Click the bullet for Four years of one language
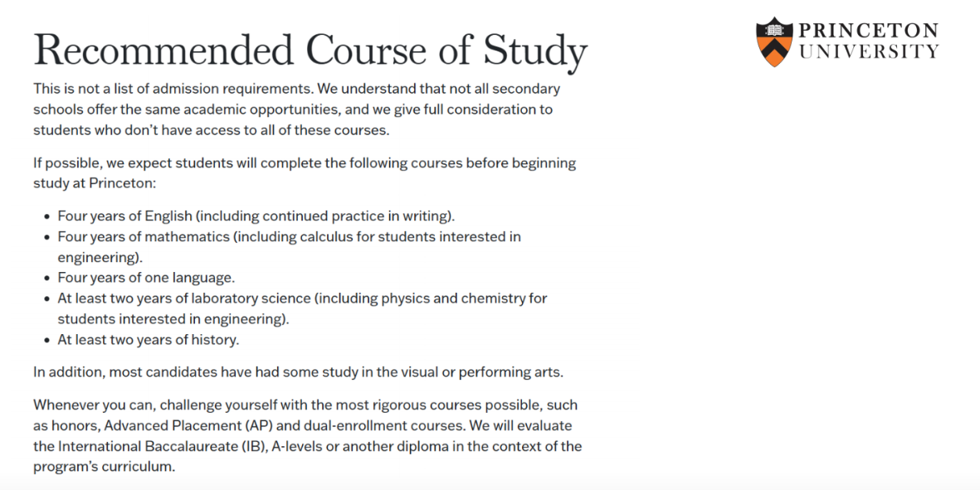This screenshot has height=490, width=980. click(46, 279)
